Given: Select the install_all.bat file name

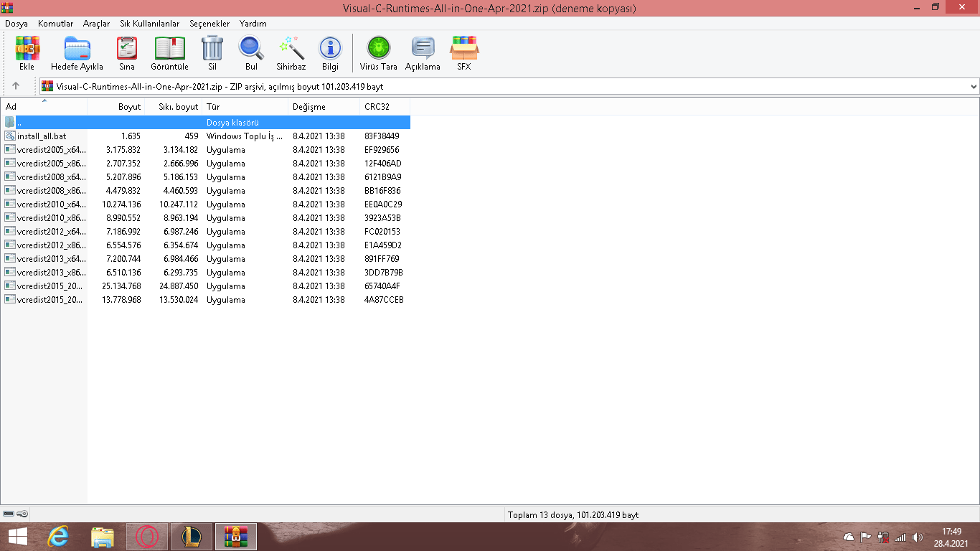Looking at the screenshot, I should (42, 136).
